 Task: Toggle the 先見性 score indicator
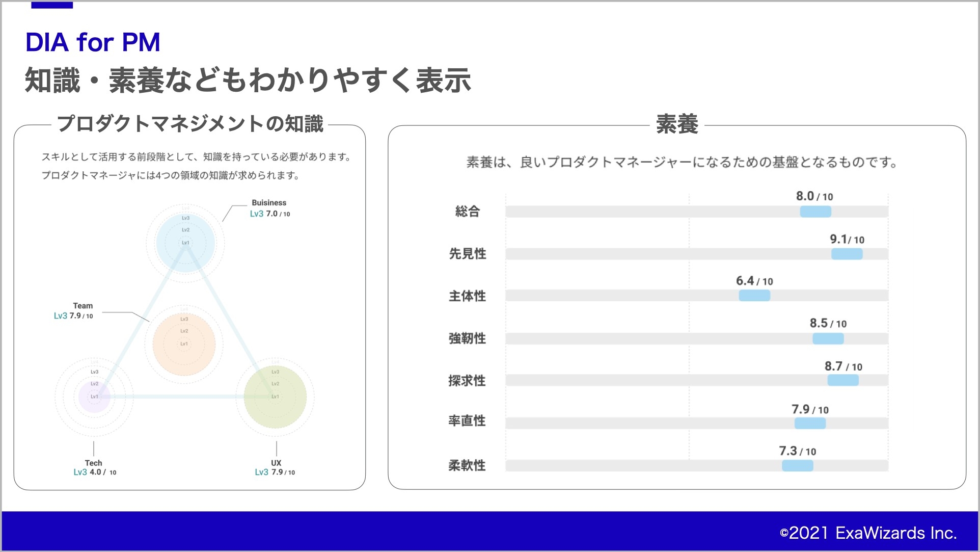coord(847,253)
